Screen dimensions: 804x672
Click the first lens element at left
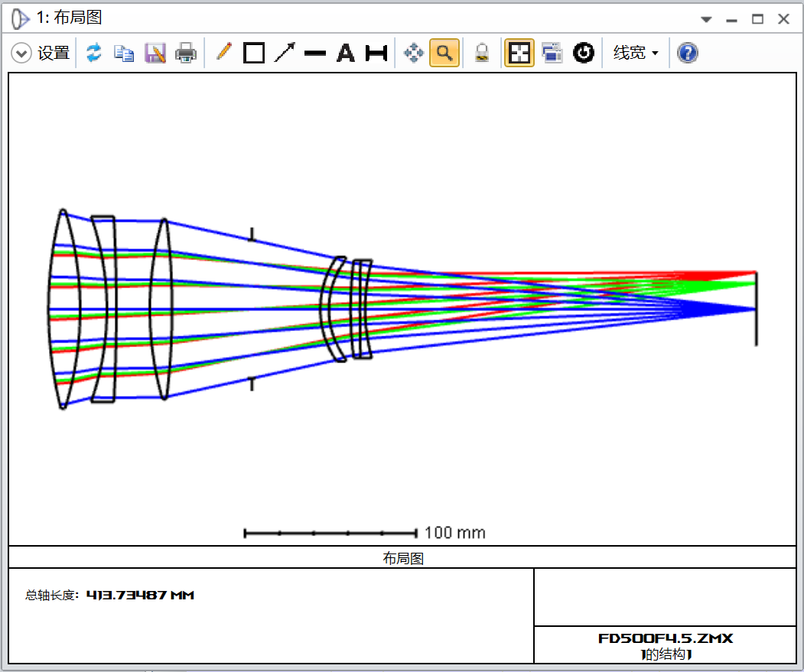coord(64,309)
